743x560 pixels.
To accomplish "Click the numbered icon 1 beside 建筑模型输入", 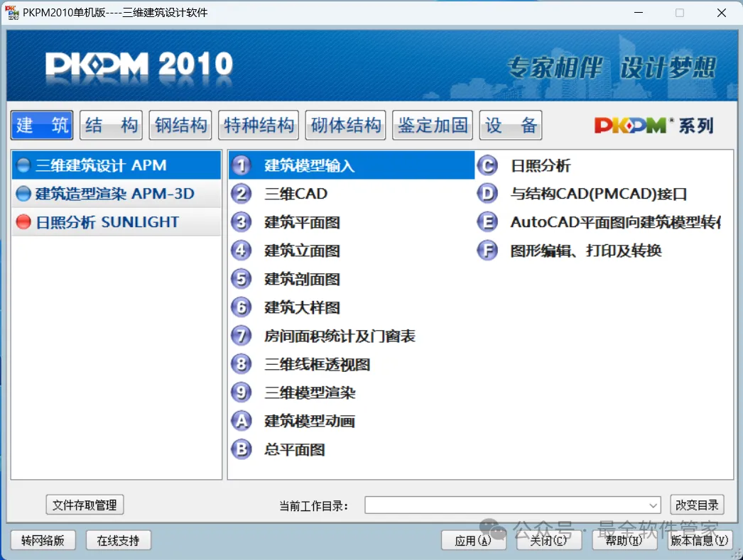I will (242, 165).
